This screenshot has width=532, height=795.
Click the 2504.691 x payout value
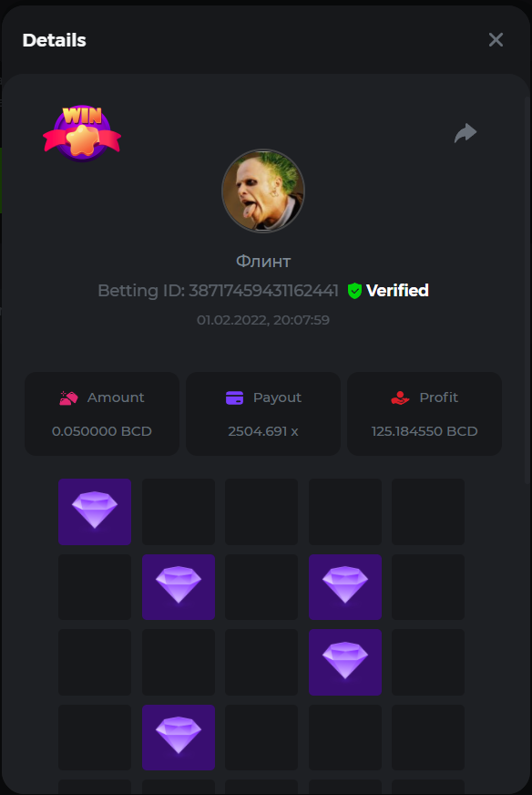click(263, 431)
